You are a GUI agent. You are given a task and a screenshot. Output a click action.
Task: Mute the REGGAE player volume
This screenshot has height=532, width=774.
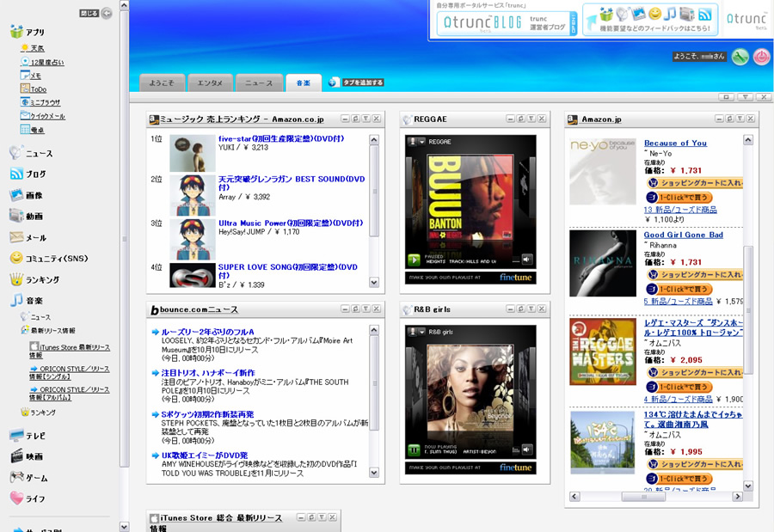(527, 259)
